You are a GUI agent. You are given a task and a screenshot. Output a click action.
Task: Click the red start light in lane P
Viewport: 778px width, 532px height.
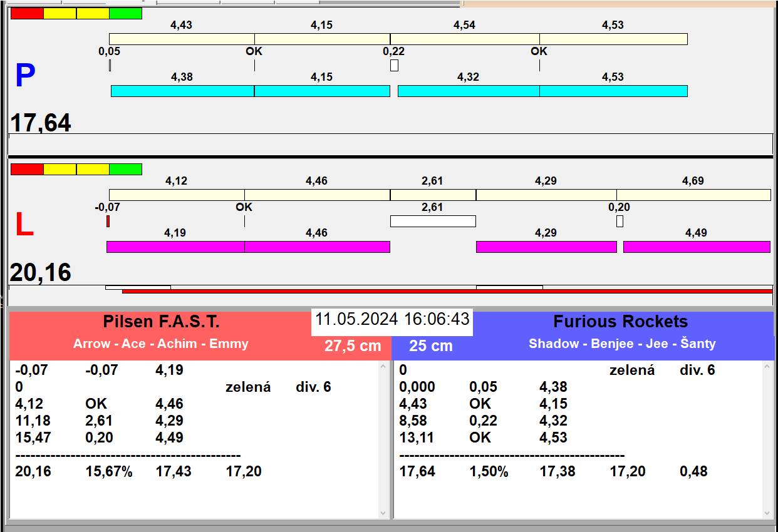tap(27, 13)
